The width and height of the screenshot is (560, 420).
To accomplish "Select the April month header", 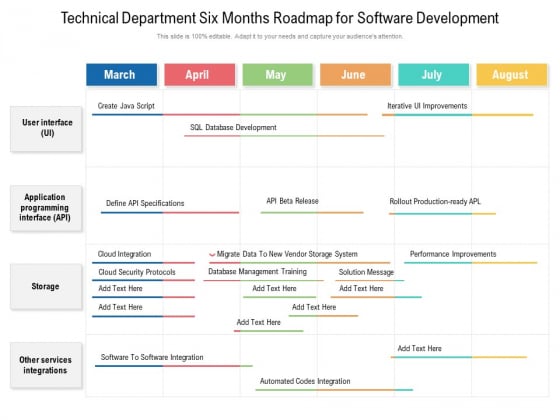I will tap(200, 75).
